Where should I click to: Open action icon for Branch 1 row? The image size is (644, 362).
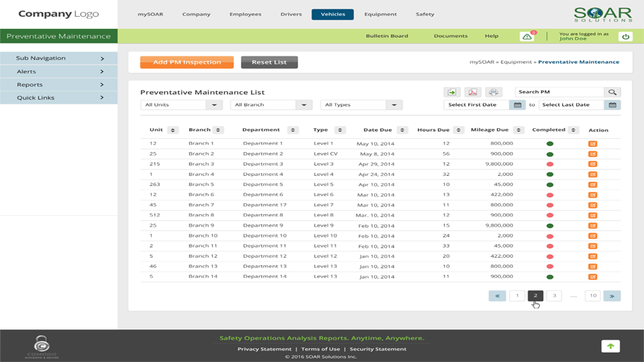pyautogui.click(x=593, y=144)
